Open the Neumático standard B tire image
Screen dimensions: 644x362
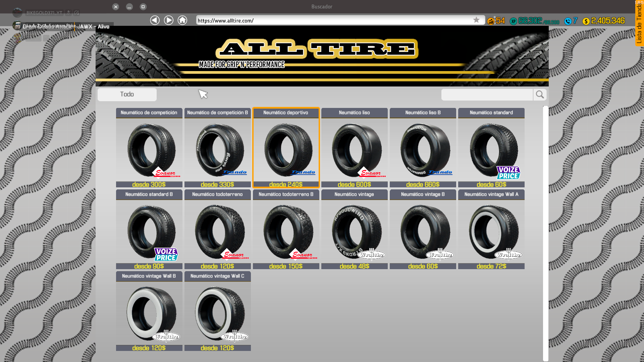[x=149, y=232]
